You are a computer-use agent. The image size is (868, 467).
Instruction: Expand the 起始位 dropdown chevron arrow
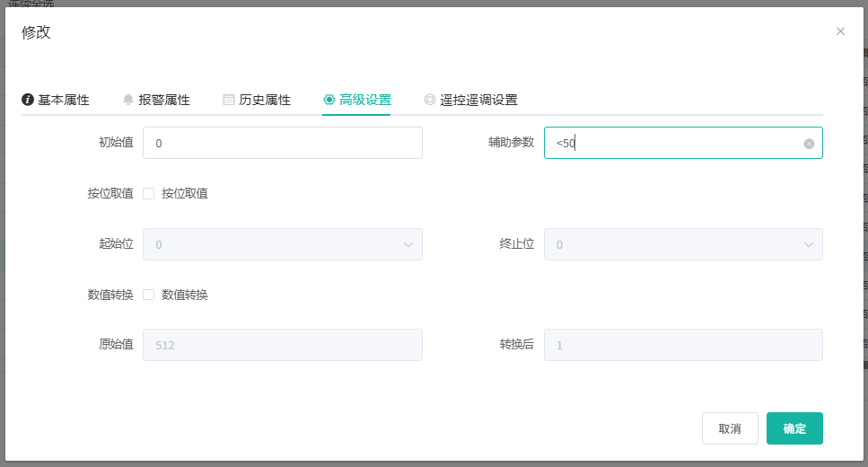[408, 244]
